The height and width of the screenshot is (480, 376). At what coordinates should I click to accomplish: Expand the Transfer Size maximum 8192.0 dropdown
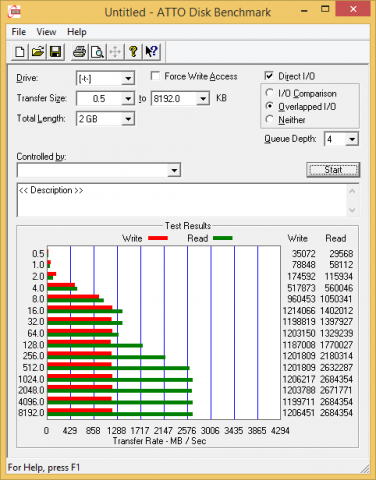click(203, 99)
